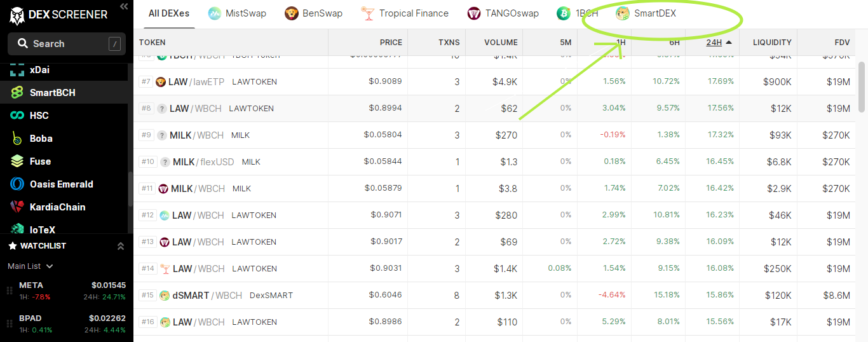The height and width of the screenshot is (342, 868).
Task: Click doge icon in row #15 dSMART/WBCH
Action: coord(165,296)
